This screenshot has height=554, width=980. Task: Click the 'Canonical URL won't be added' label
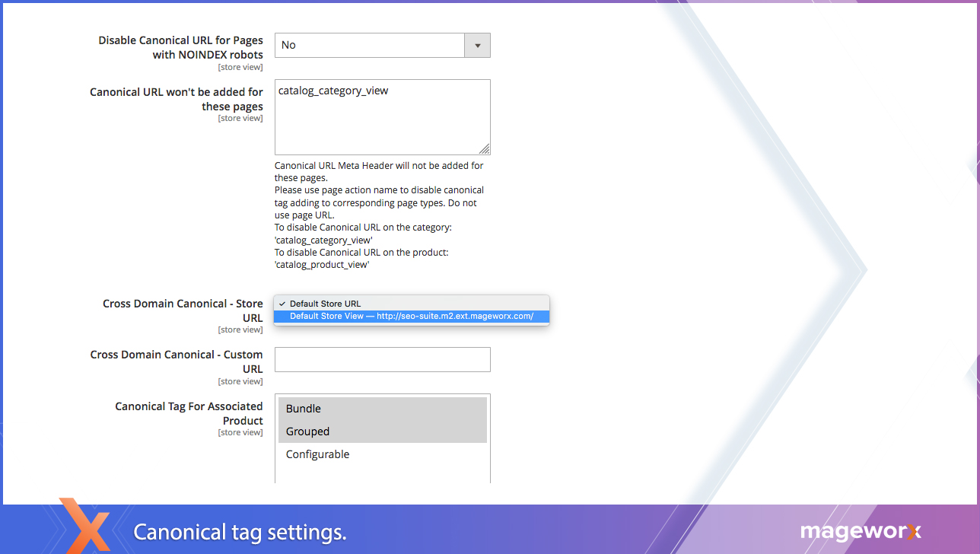177,99
